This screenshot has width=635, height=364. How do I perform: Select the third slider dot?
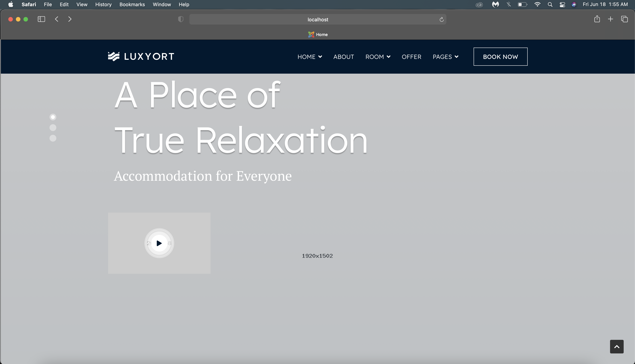[x=53, y=138]
